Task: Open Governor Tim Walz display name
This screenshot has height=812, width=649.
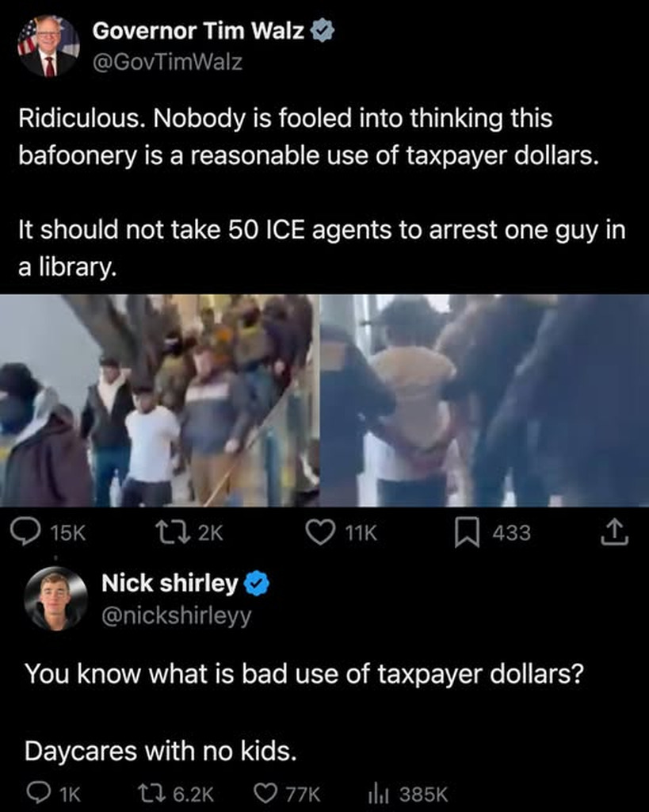Action: click(198, 31)
